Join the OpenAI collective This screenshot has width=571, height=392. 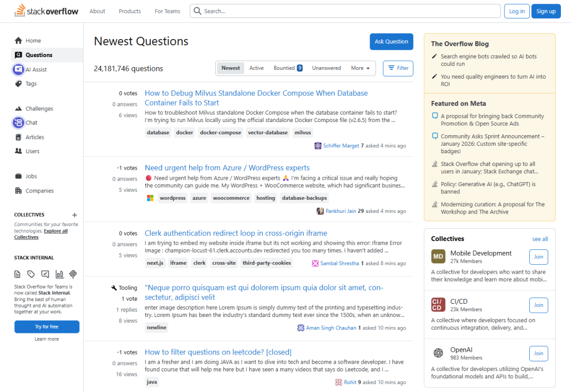coord(538,353)
